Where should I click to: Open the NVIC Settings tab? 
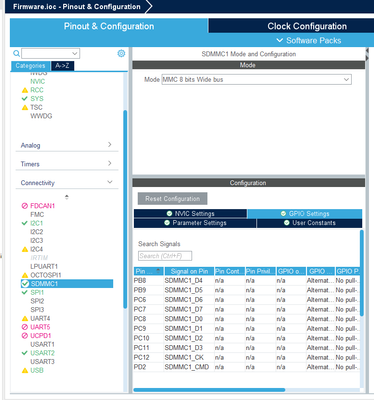click(x=190, y=213)
